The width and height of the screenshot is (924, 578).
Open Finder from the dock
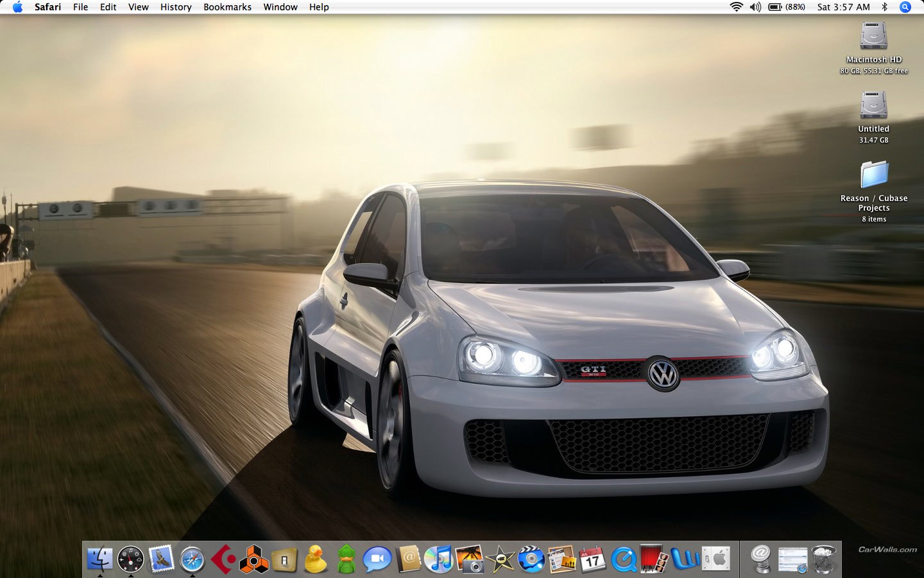pyautogui.click(x=99, y=559)
